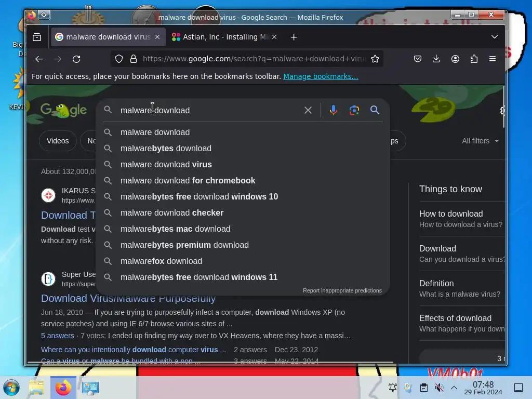Viewport: 532px width, 399px height.
Task: Select malware download checker suggestion
Action: pyautogui.click(x=243, y=212)
